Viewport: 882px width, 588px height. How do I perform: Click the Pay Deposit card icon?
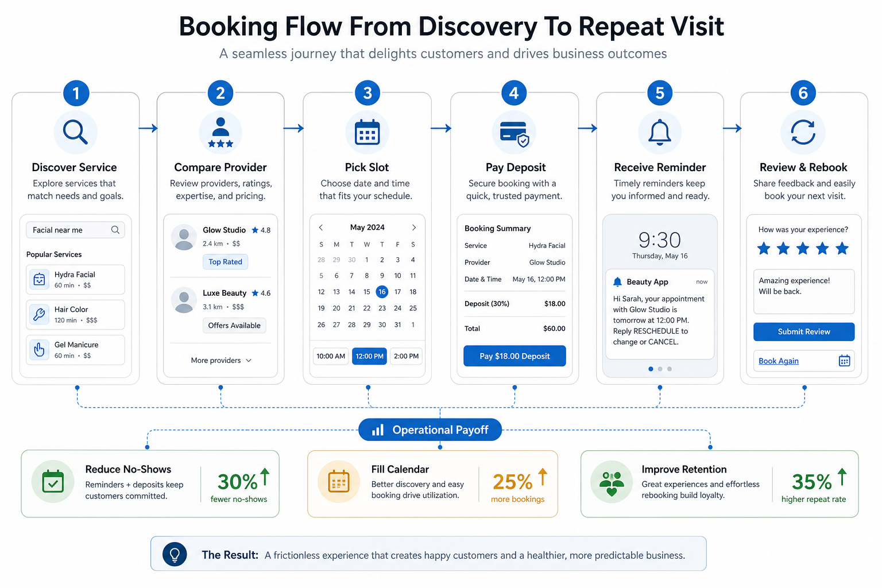coord(514,133)
